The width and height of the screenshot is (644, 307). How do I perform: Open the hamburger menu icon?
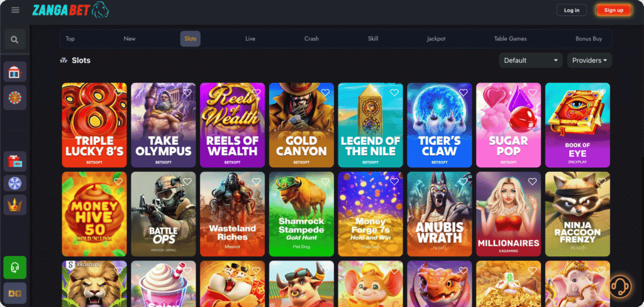click(15, 10)
